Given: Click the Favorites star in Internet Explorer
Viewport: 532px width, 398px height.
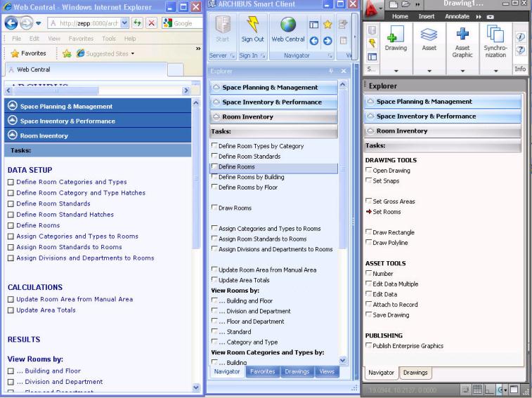Looking at the screenshot, I should [15, 53].
